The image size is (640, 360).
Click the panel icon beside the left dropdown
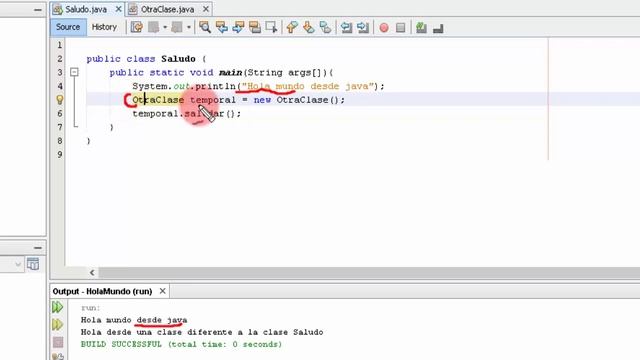(x=33, y=264)
